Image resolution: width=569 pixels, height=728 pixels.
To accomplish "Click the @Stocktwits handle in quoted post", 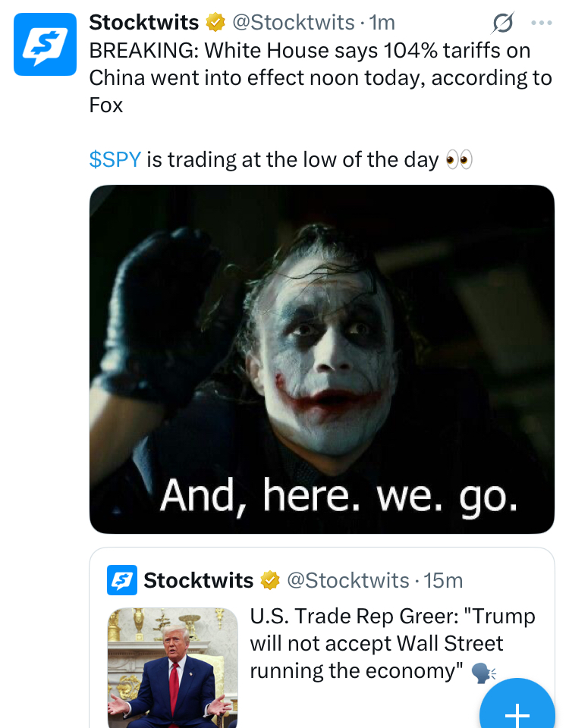I will click(347, 581).
